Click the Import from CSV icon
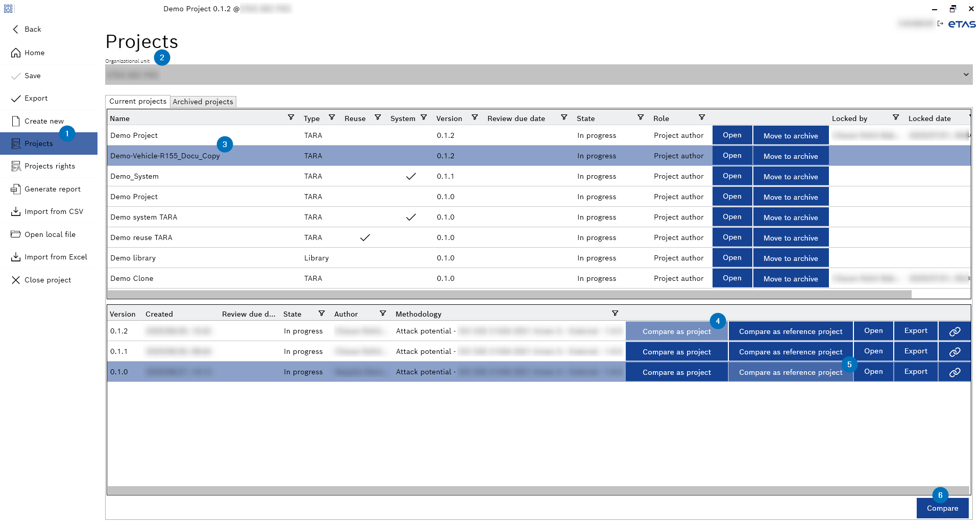The image size is (980, 527). (x=16, y=211)
